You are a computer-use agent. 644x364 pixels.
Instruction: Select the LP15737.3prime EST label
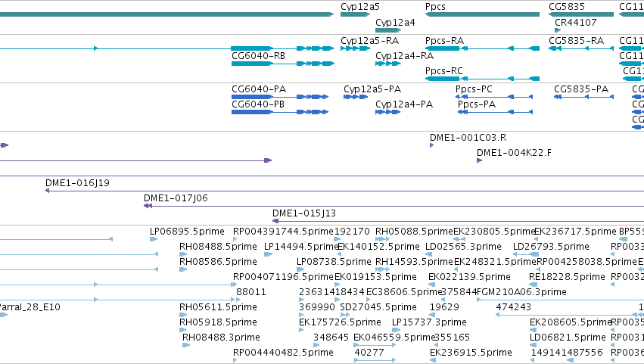click(x=429, y=323)
